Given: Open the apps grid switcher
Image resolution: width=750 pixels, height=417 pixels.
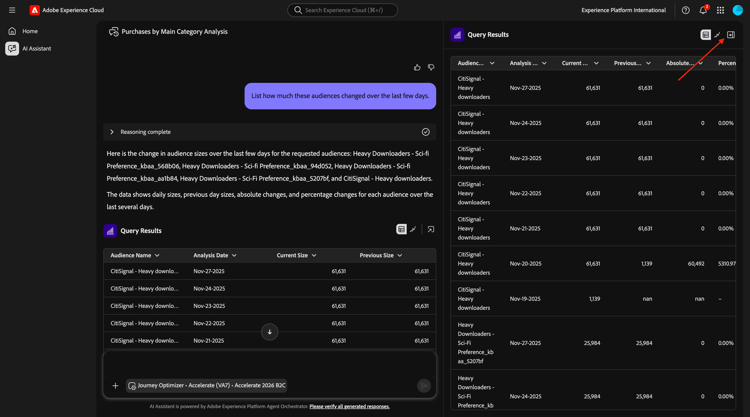Looking at the screenshot, I should coord(720,10).
